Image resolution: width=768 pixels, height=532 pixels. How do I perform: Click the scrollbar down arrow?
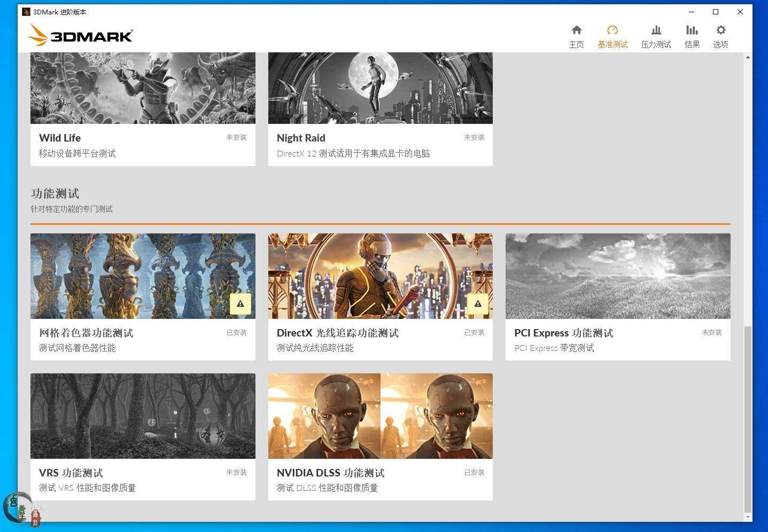click(748, 517)
